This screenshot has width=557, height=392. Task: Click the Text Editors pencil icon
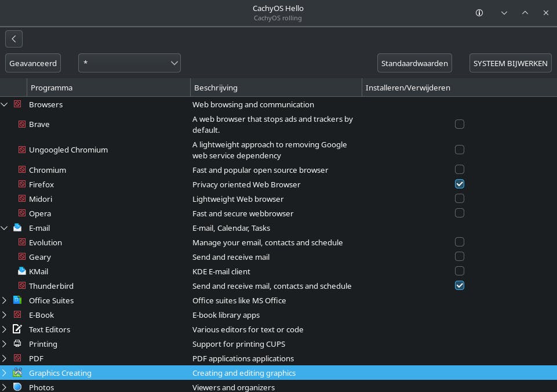point(17,329)
